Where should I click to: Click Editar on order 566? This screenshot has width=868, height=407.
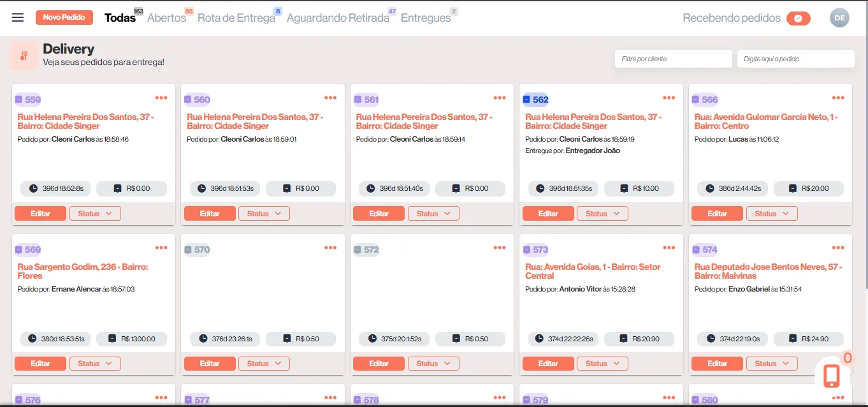[x=717, y=214]
